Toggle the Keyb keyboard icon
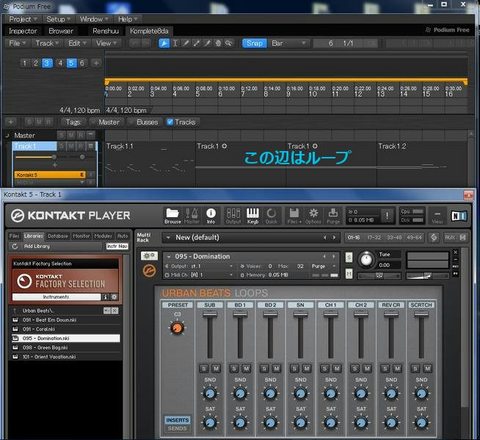The image size is (480, 440). [252, 216]
